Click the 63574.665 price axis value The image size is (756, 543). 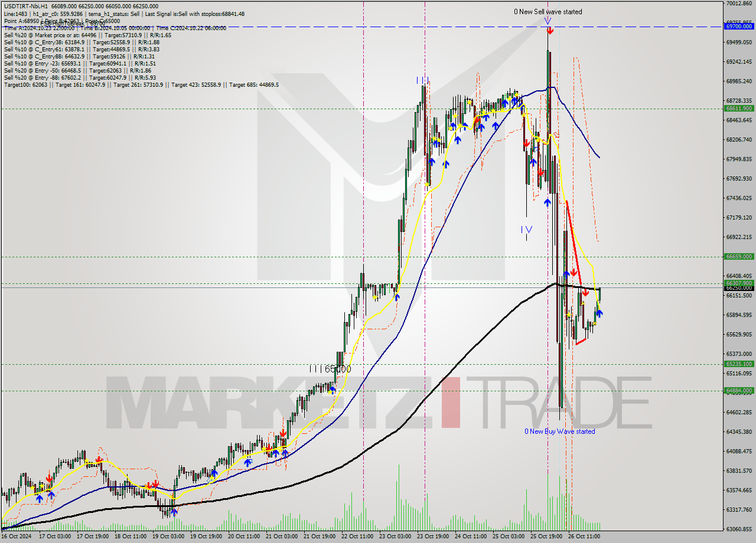pos(739,490)
